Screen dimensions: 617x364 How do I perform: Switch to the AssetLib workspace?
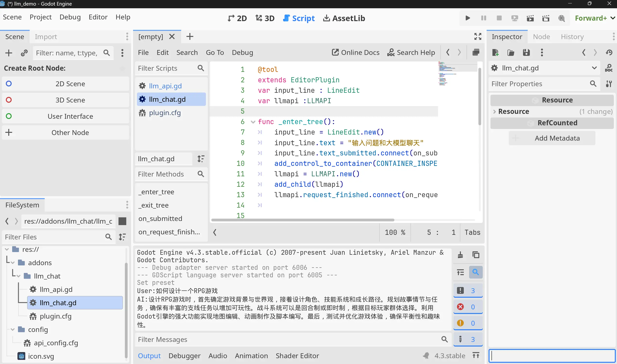[x=344, y=18]
